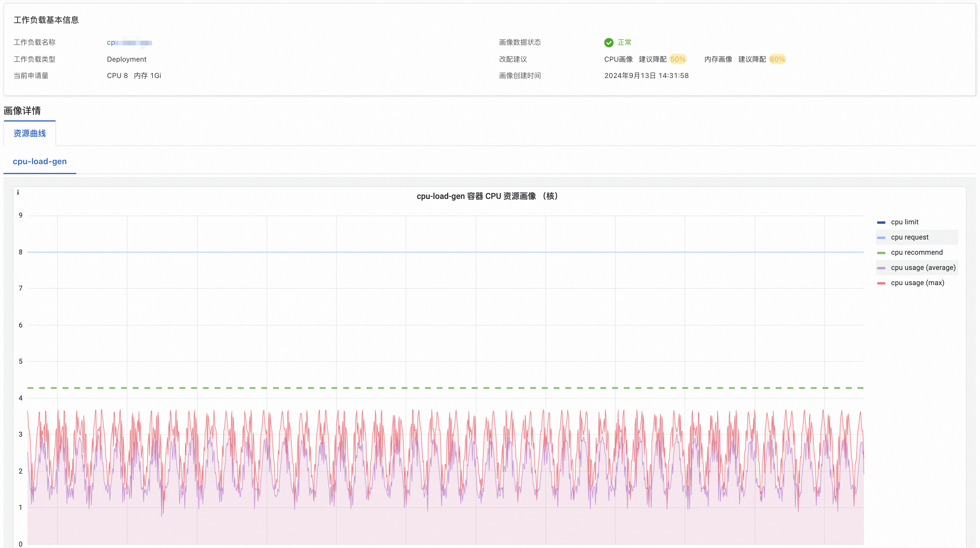Click the CPU 50% downgrade suggestion badge

click(x=678, y=59)
